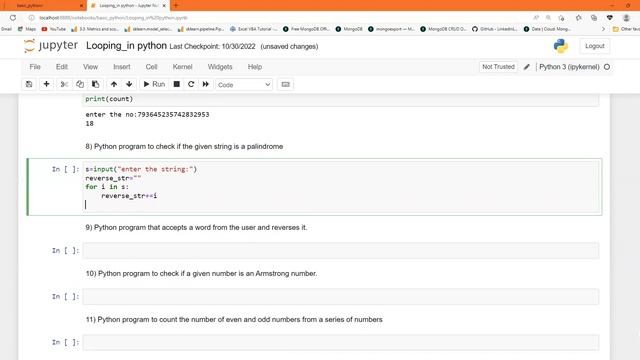Paste cells below icon

click(96, 84)
